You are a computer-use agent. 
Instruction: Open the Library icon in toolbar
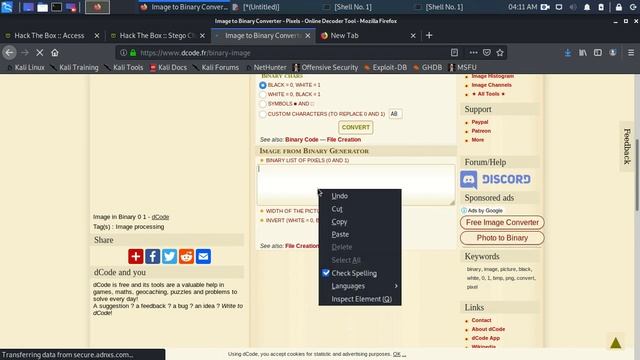[x=583, y=53]
